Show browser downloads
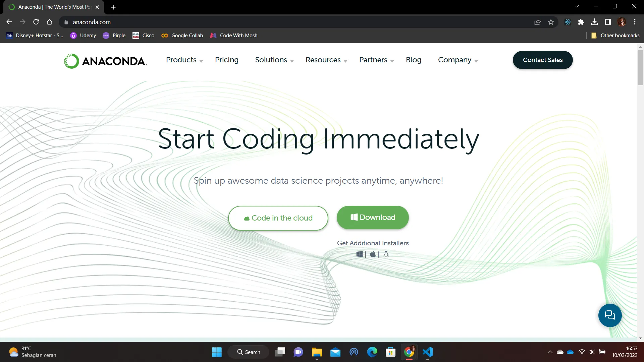The height and width of the screenshot is (362, 644). (594, 22)
